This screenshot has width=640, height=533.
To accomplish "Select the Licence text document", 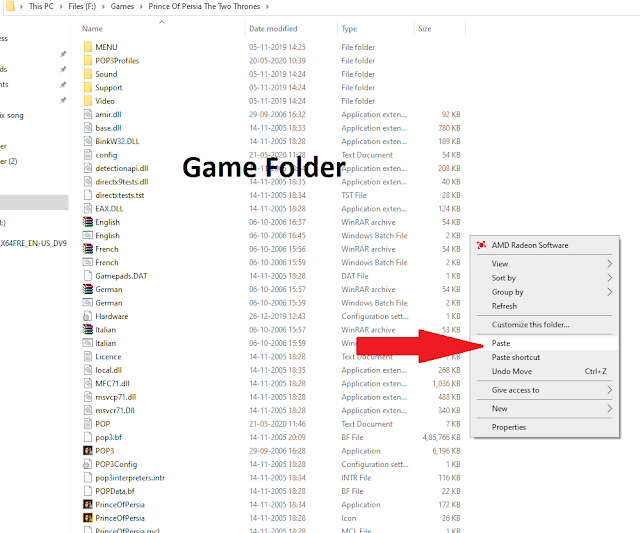I will [x=108, y=357].
